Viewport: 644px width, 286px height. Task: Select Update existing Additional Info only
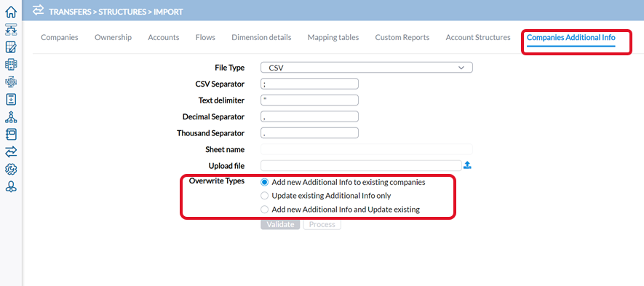(264, 196)
